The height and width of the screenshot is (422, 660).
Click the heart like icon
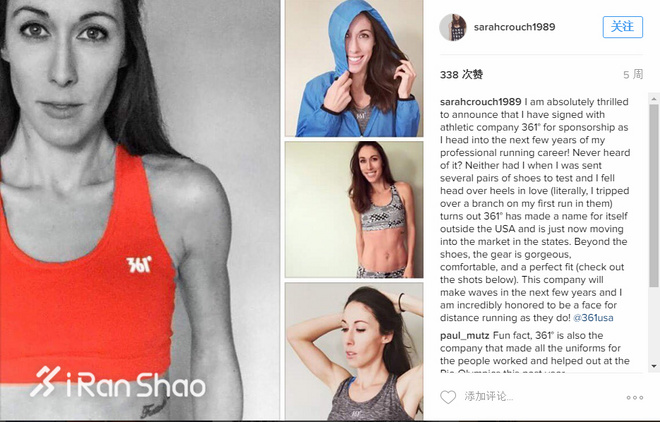coord(448,397)
